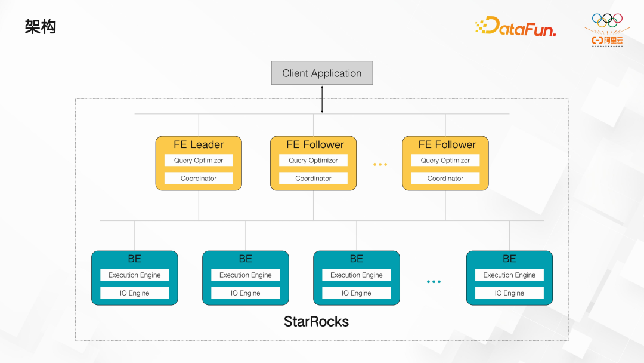Image resolution: width=644 pixels, height=363 pixels.
Task: Click IO Engine in second BE node
Action: [x=245, y=293]
